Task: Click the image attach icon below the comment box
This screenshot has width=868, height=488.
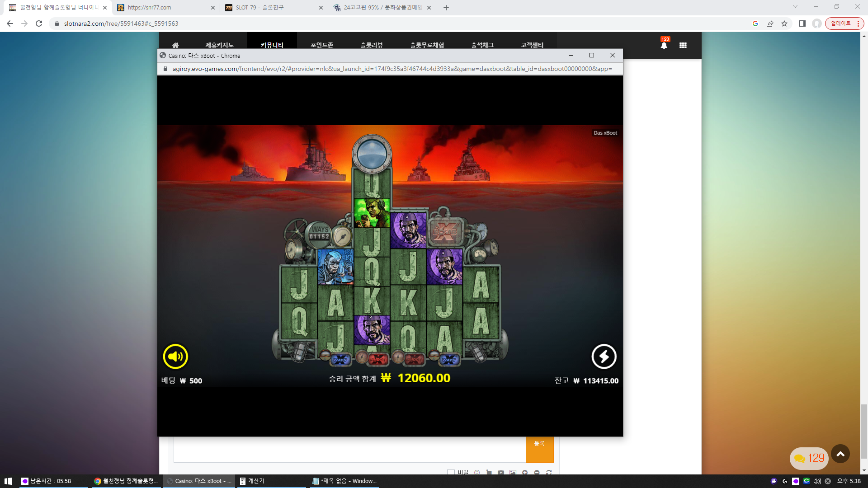Action: click(x=513, y=472)
